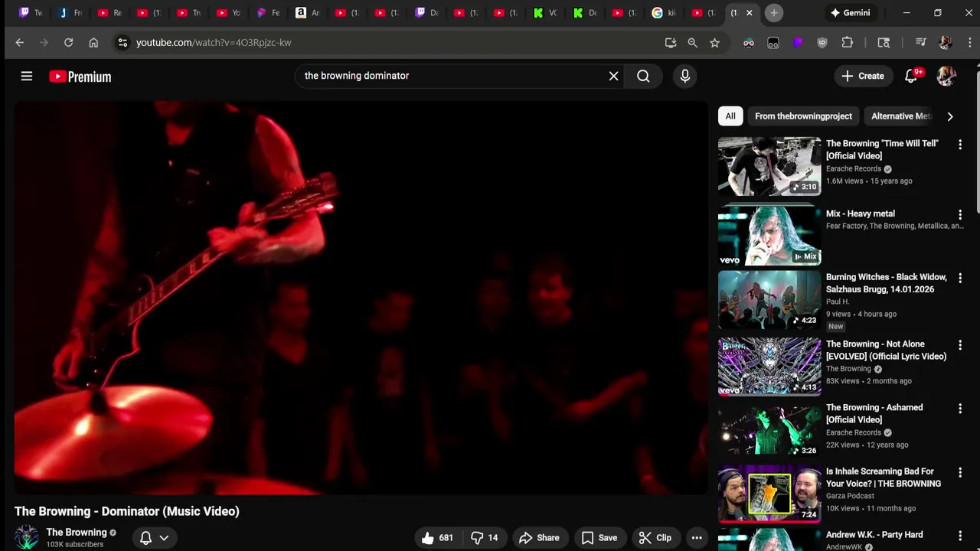
Task: Switch to YouTube 'Re' tab
Action: click(111, 13)
